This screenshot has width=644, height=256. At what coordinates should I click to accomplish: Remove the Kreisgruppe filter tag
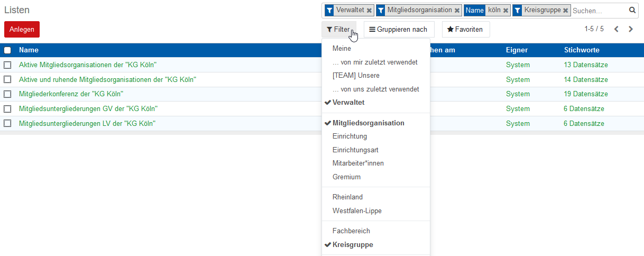(x=565, y=11)
